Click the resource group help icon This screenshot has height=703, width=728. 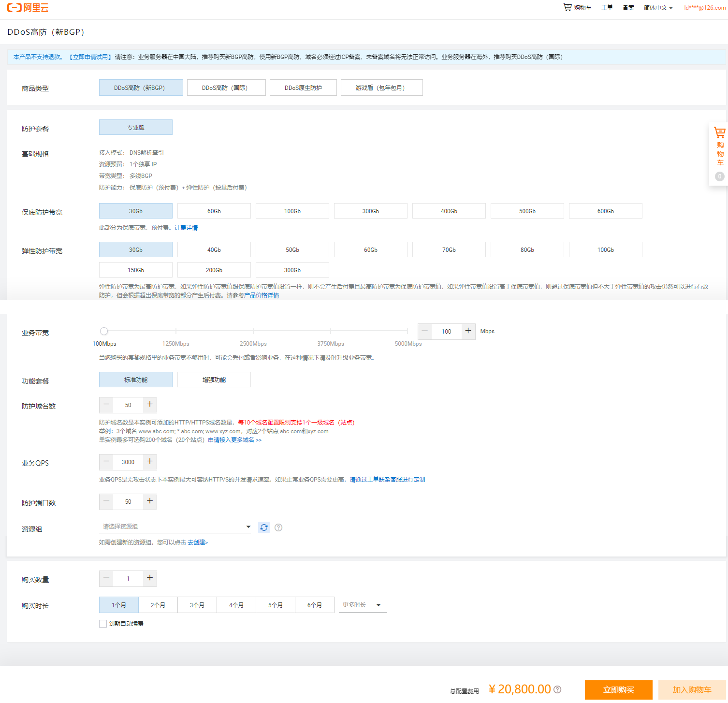tap(278, 527)
